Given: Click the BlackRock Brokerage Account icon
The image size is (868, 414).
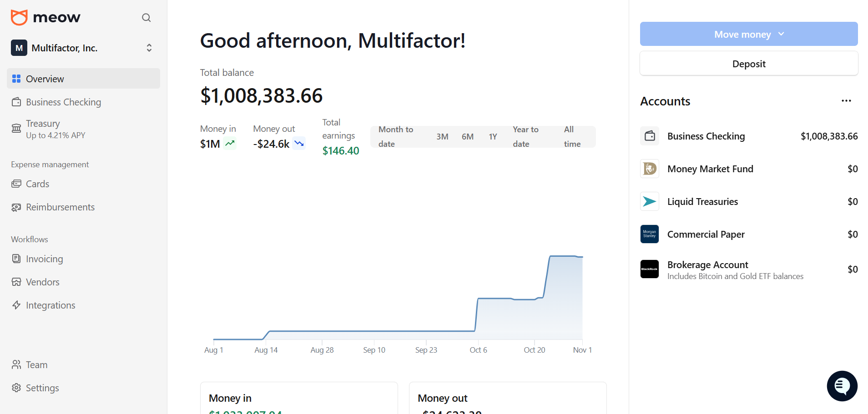Looking at the screenshot, I should click(x=649, y=269).
